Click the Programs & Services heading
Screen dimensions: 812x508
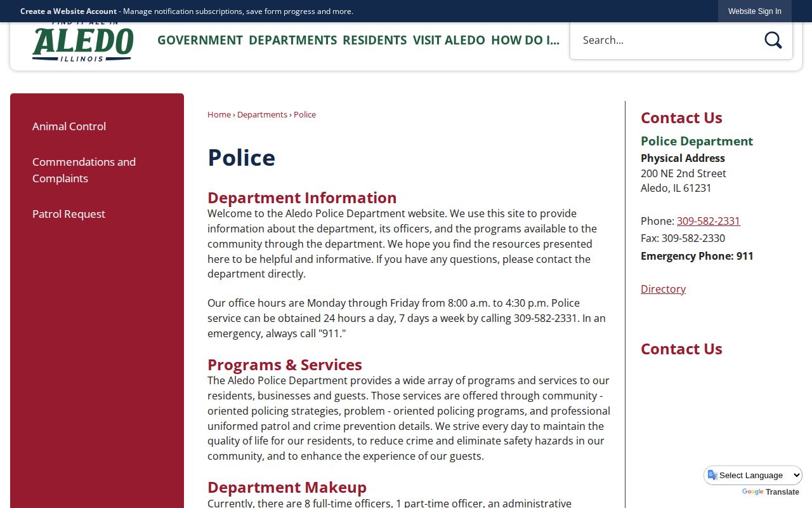285,364
